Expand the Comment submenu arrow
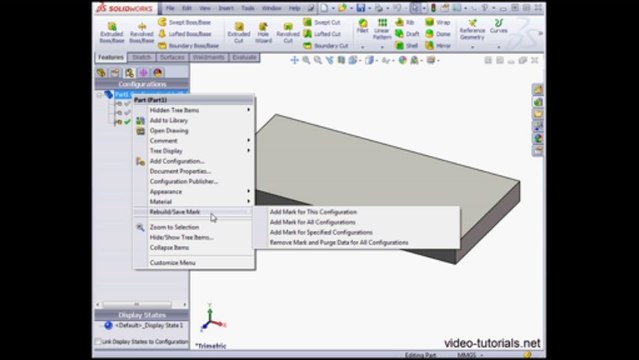 (248, 140)
